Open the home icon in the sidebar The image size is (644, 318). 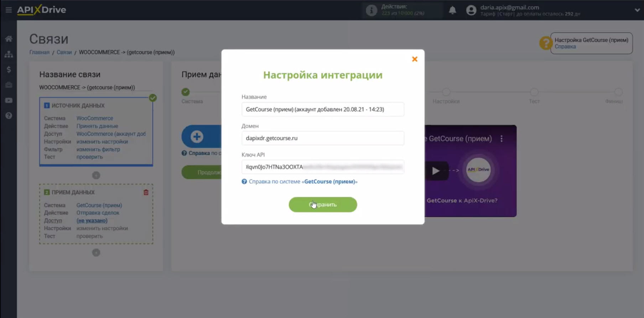click(x=9, y=39)
